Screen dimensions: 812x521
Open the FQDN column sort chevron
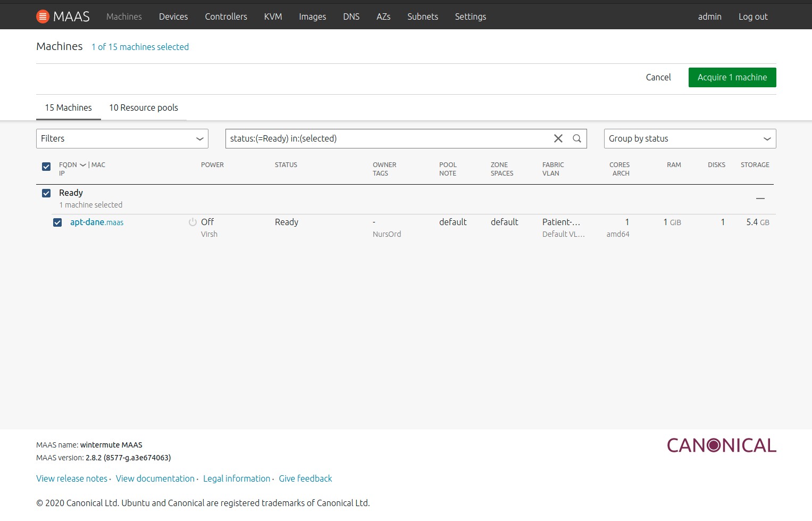tap(83, 165)
